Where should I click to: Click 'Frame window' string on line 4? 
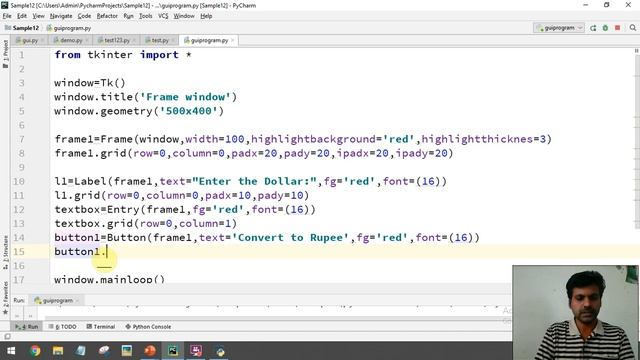pos(185,97)
